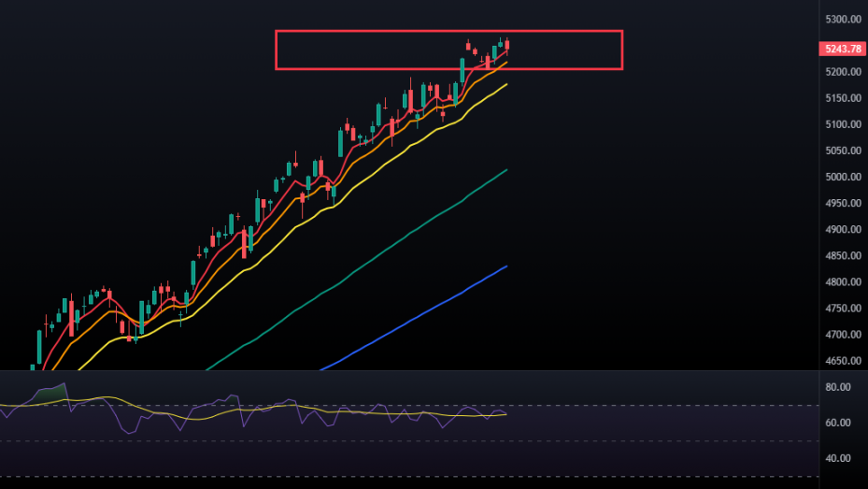Click the RSI 40.00 scale label
Image resolution: width=868 pixels, height=489 pixels.
click(837, 458)
